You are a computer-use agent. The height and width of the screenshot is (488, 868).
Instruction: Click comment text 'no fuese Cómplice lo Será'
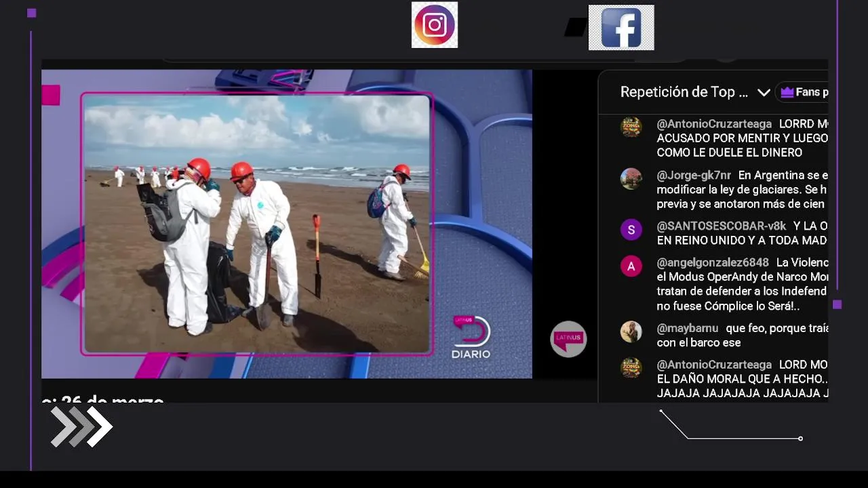click(728, 306)
